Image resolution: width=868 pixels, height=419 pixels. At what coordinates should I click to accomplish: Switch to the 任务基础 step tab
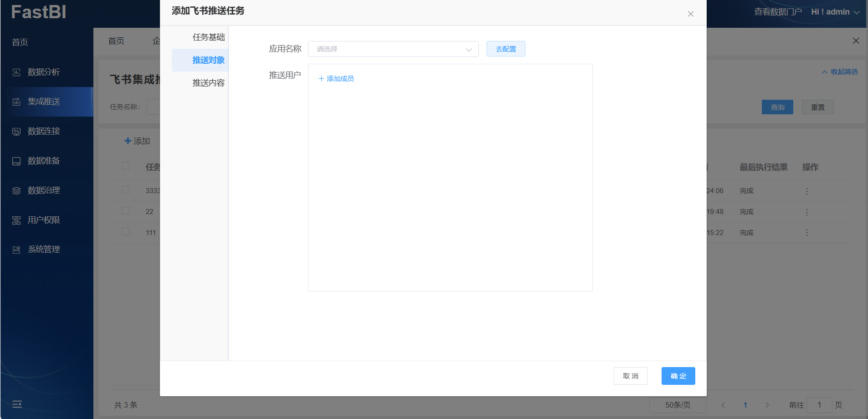pyautogui.click(x=208, y=37)
